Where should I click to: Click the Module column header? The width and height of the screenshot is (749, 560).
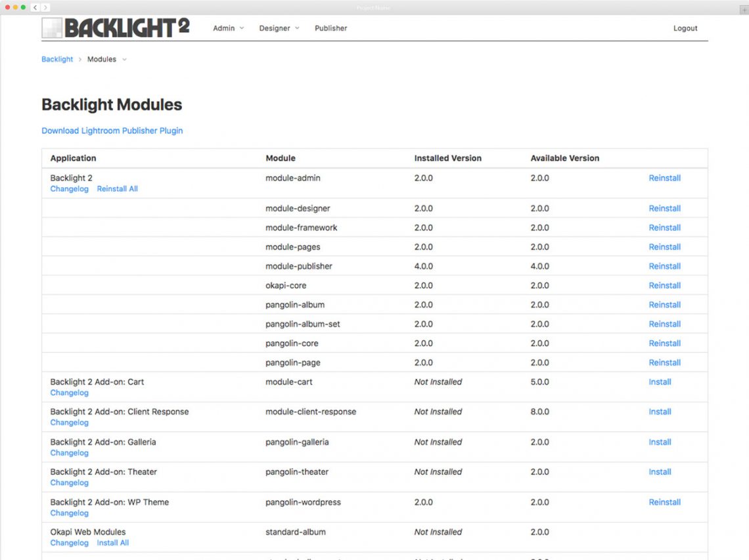pos(281,158)
